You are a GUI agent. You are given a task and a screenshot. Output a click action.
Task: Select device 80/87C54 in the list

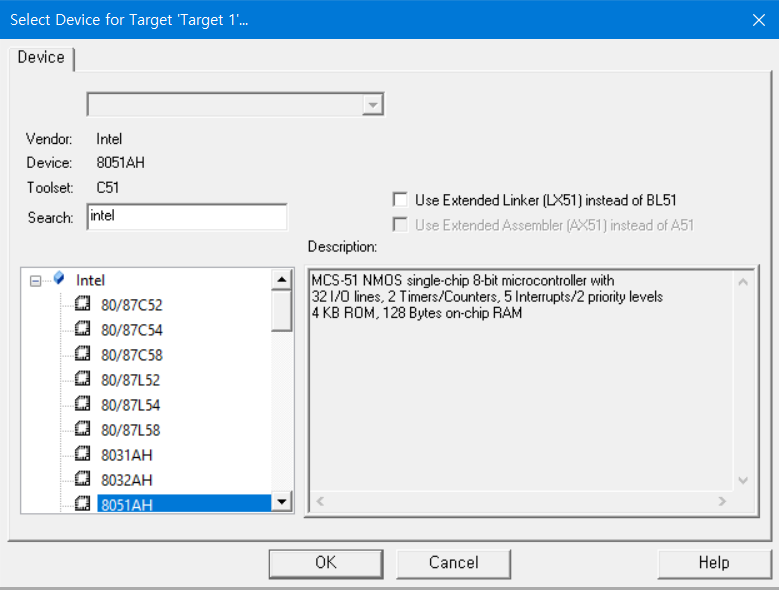tap(132, 330)
